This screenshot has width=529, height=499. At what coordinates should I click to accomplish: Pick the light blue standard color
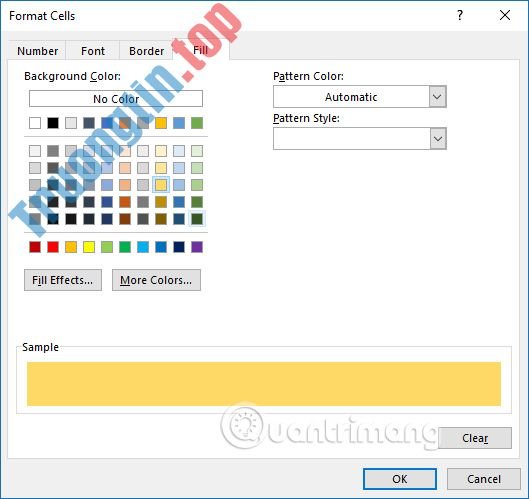(143, 247)
